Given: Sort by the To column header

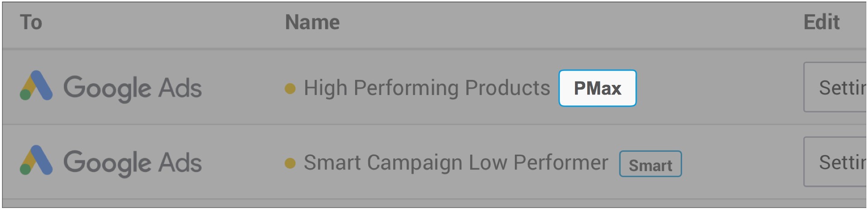Looking at the screenshot, I should click(31, 23).
